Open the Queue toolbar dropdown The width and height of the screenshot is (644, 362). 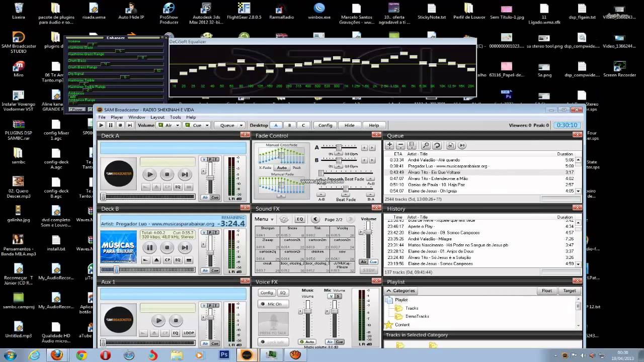pyautogui.click(x=241, y=125)
